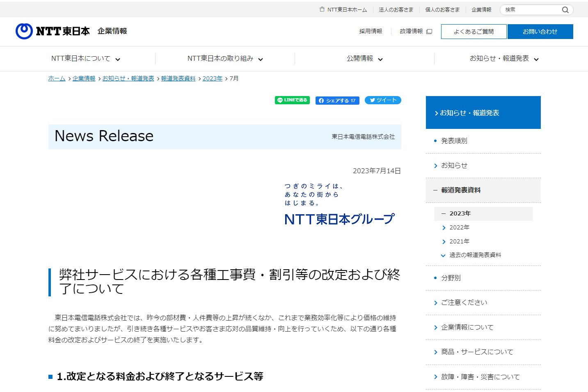Share via the Facebook シェアする button
Image resolution: width=588 pixels, height=392 pixels.
337,101
